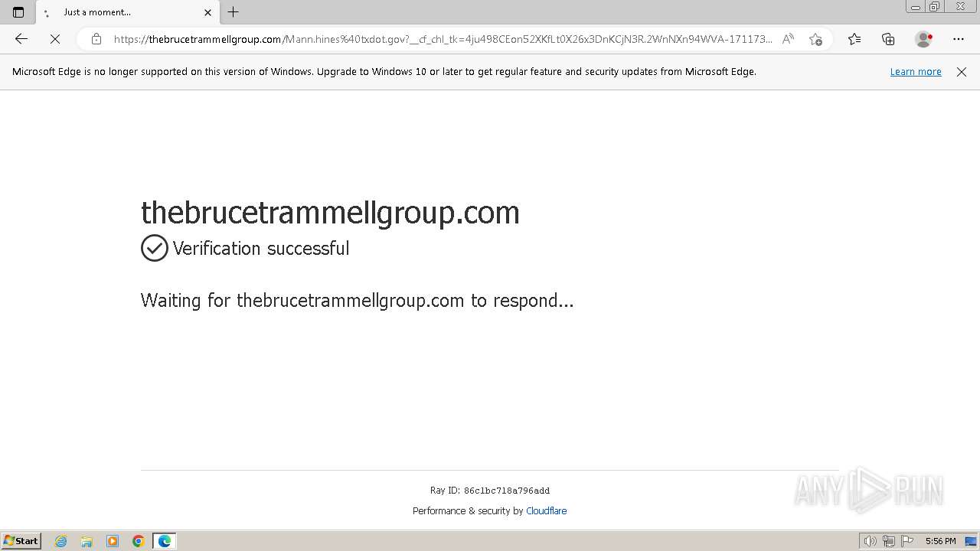Click the 5:56 PM system clock

click(x=940, y=541)
